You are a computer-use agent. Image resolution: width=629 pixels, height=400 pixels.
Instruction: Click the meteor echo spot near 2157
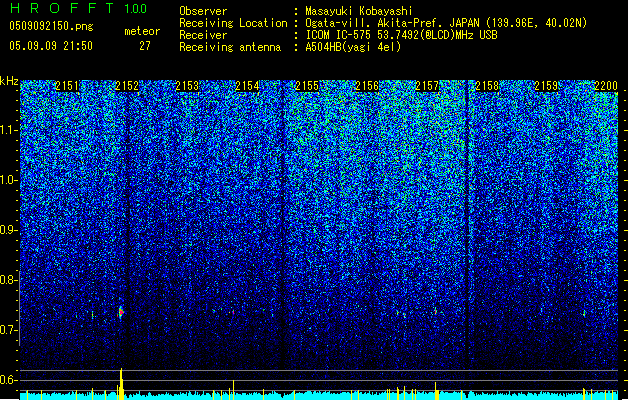[435, 311]
